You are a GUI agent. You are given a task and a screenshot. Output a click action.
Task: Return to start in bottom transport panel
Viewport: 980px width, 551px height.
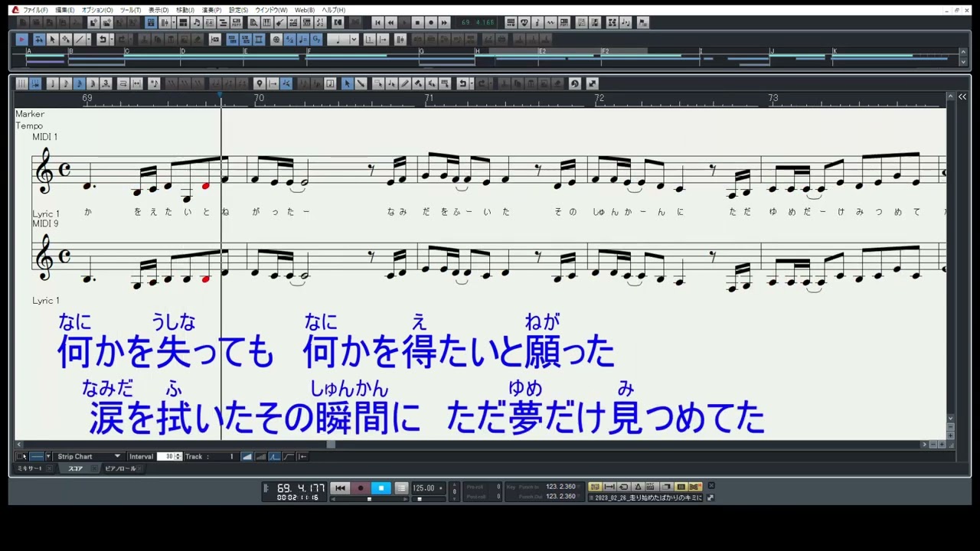(x=340, y=488)
